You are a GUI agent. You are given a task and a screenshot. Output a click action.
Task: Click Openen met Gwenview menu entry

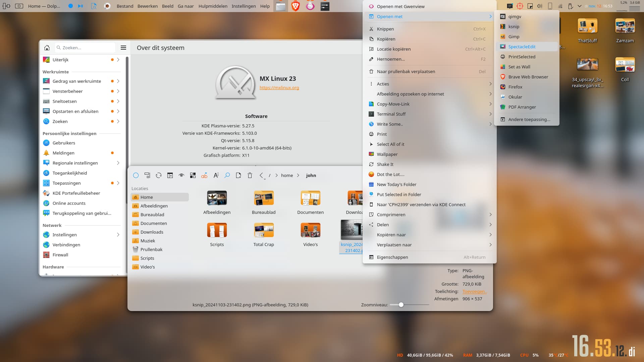(429, 6)
